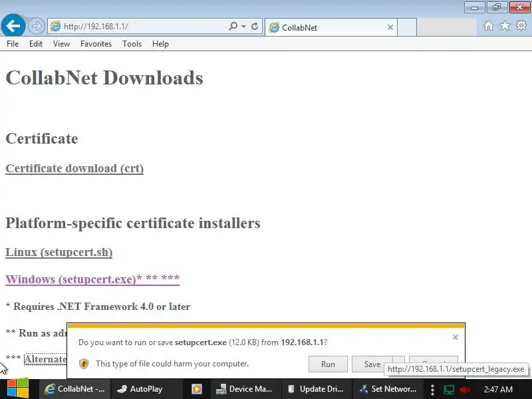
Task: Switch to CollabNet taskbar item
Action: pyautogui.click(x=74, y=389)
